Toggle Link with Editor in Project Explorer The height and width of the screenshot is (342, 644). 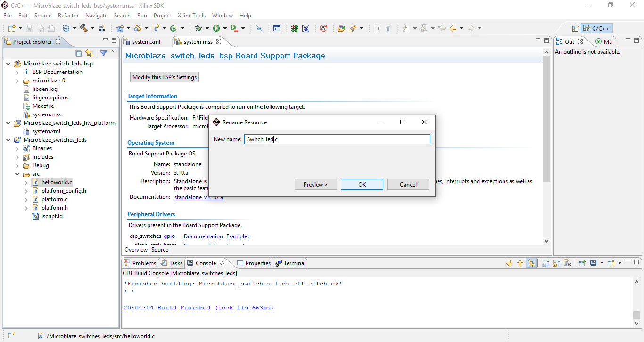[x=89, y=53]
